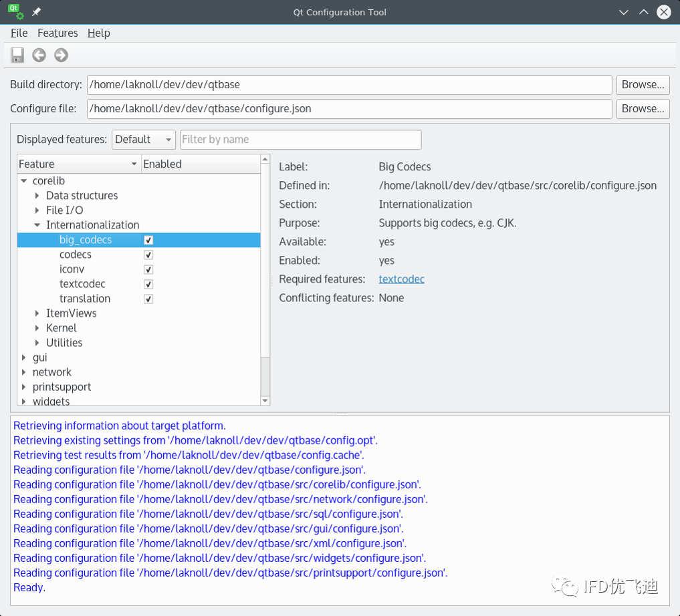Click the Defined in corelib configure.json path
This screenshot has width=680, height=616.
(x=518, y=186)
